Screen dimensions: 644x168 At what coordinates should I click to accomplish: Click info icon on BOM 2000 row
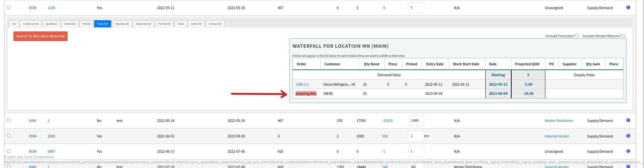(628, 136)
